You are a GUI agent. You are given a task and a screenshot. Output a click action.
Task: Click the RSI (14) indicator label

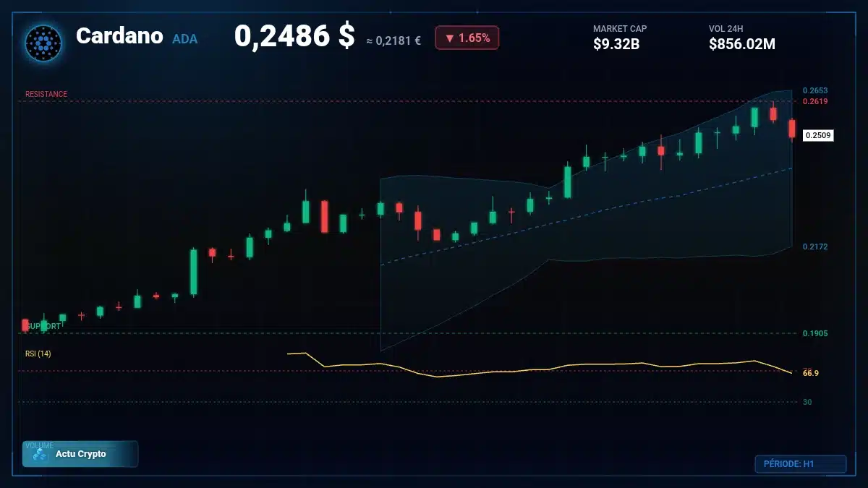38,354
